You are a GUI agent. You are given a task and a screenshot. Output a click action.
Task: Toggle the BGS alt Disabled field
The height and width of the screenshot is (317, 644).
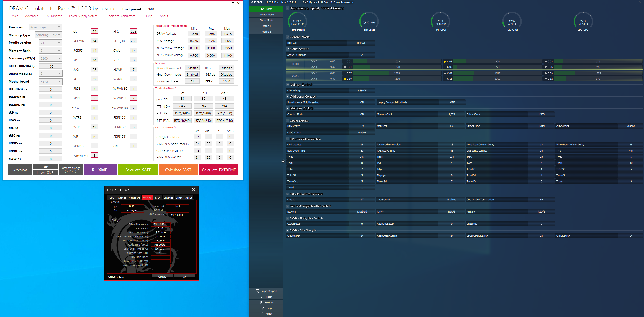[226, 74]
